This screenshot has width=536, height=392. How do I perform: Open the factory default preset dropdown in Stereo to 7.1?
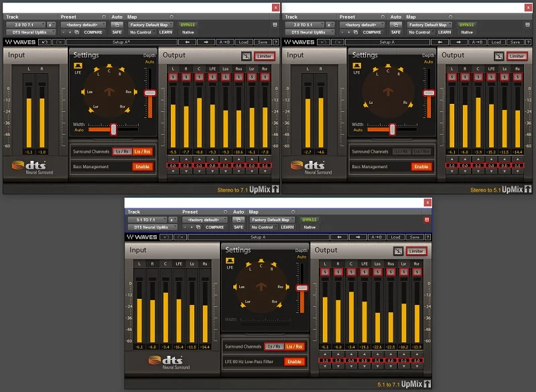[83, 25]
